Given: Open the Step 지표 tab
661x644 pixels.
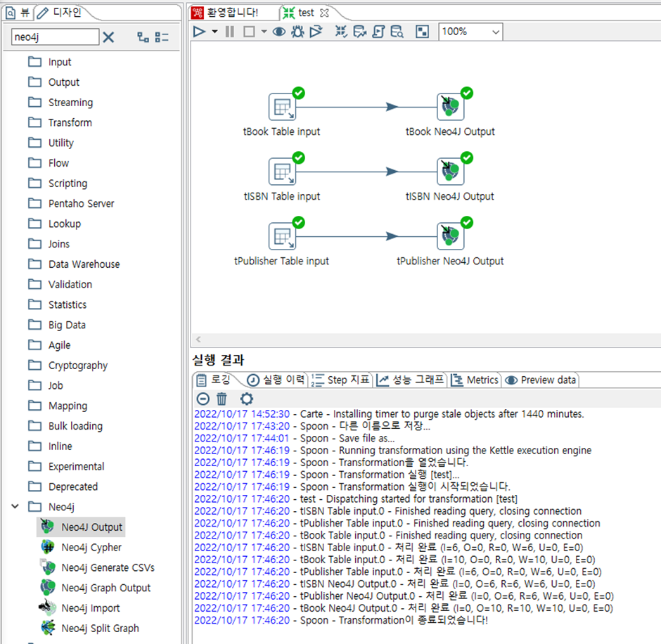Looking at the screenshot, I should [340, 380].
